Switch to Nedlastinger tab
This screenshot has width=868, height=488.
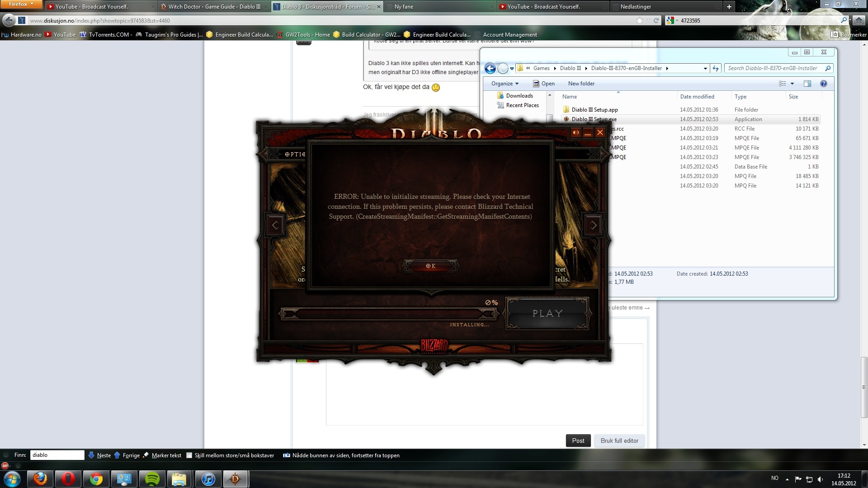(x=665, y=7)
